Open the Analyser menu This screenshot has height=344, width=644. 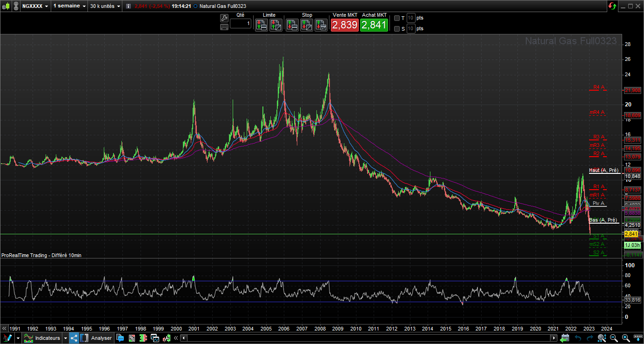click(x=101, y=338)
